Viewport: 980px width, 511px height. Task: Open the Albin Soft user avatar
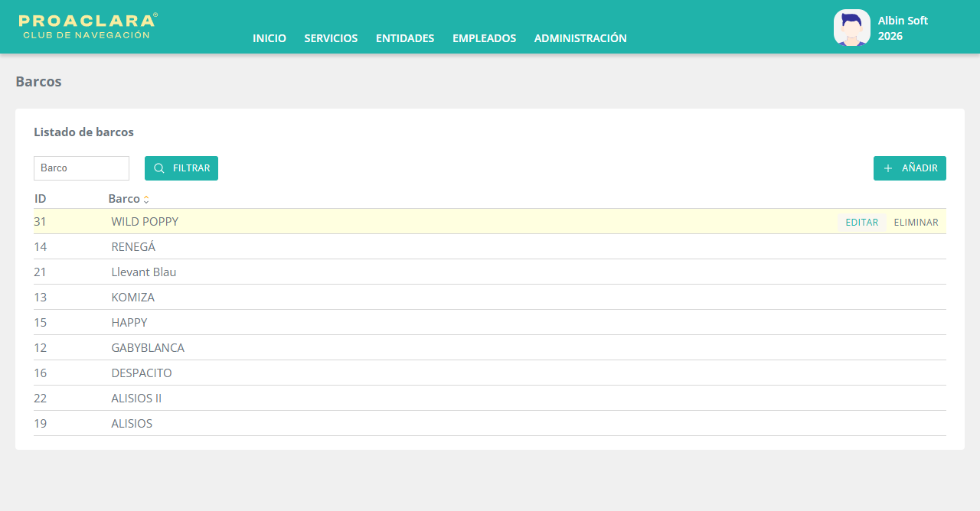click(x=852, y=28)
